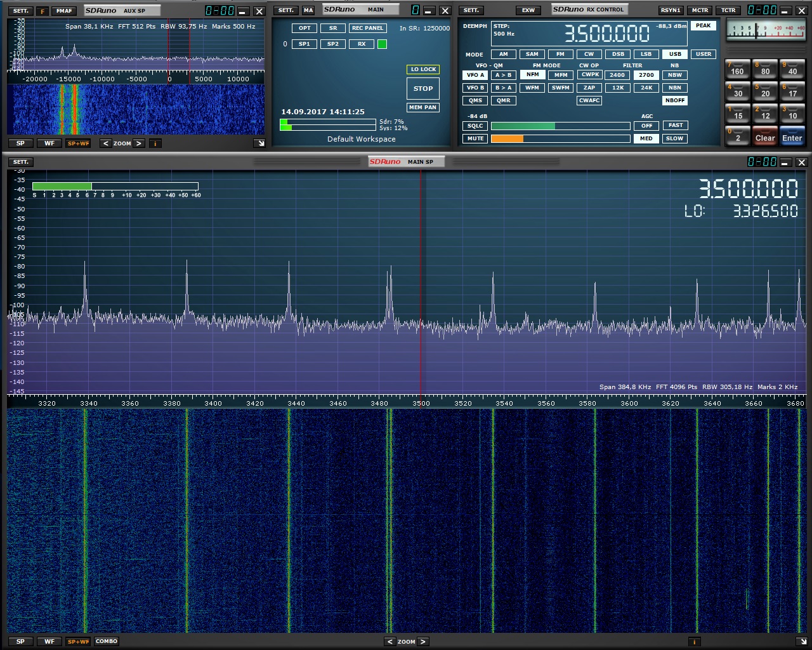Viewport: 812px width, 650px height.
Task: Switch AUX SP view to SP+WF
Action: 78,143
